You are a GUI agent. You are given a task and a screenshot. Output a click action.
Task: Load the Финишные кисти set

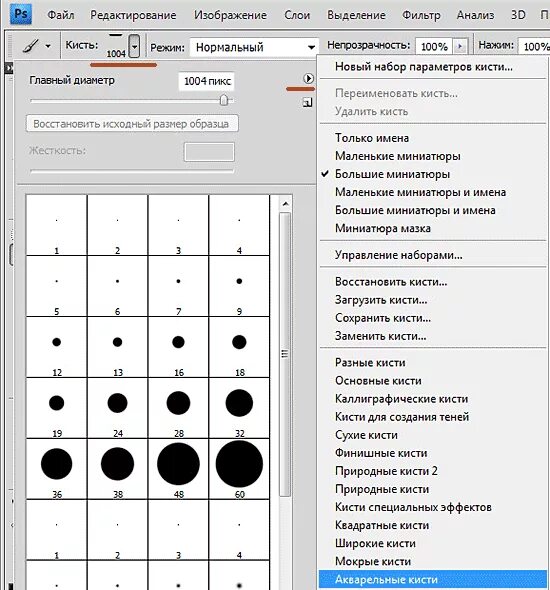(x=381, y=453)
